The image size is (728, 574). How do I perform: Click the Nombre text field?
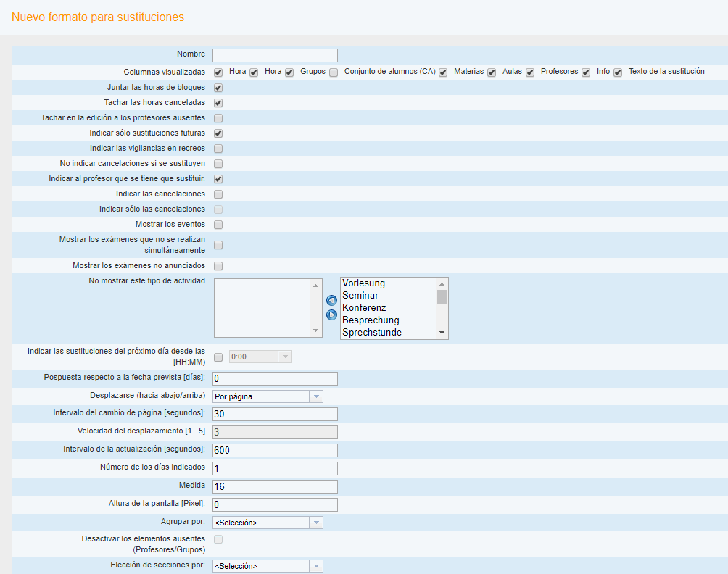275,55
